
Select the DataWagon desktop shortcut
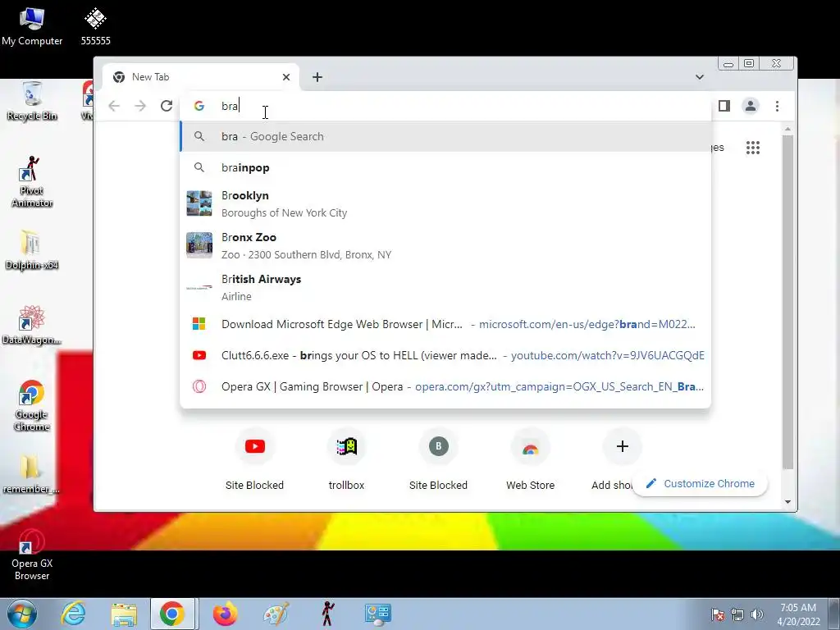(32, 325)
